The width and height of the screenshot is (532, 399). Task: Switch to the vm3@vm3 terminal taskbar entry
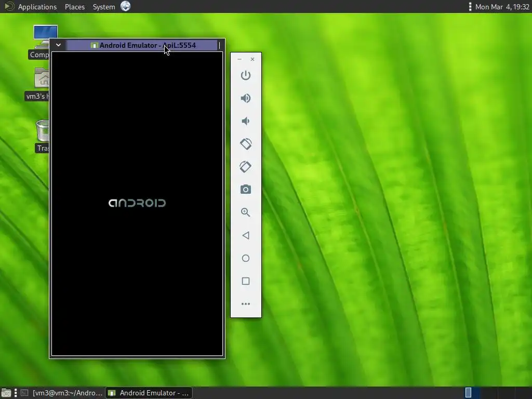[x=62, y=393]
